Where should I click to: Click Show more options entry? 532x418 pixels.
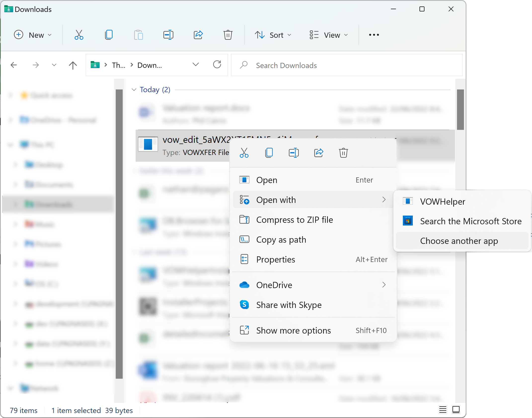pyautogui.click(x=293, y=331)
